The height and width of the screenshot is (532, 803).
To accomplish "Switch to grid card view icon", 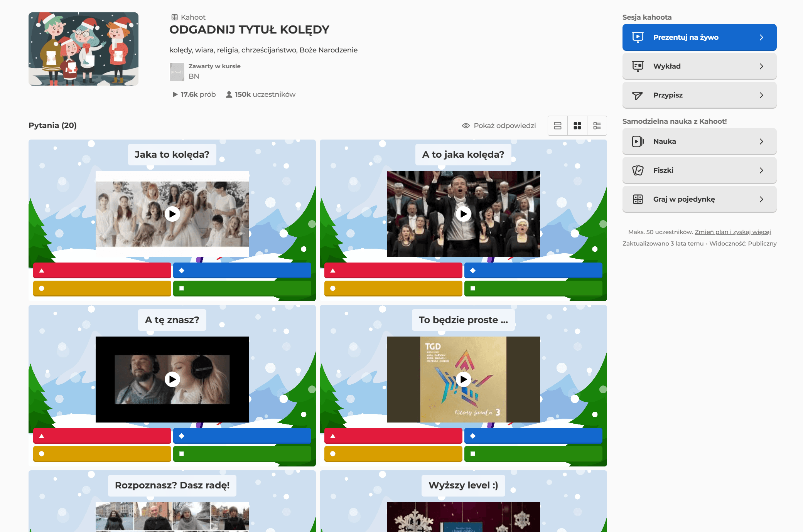I will 577,126.
